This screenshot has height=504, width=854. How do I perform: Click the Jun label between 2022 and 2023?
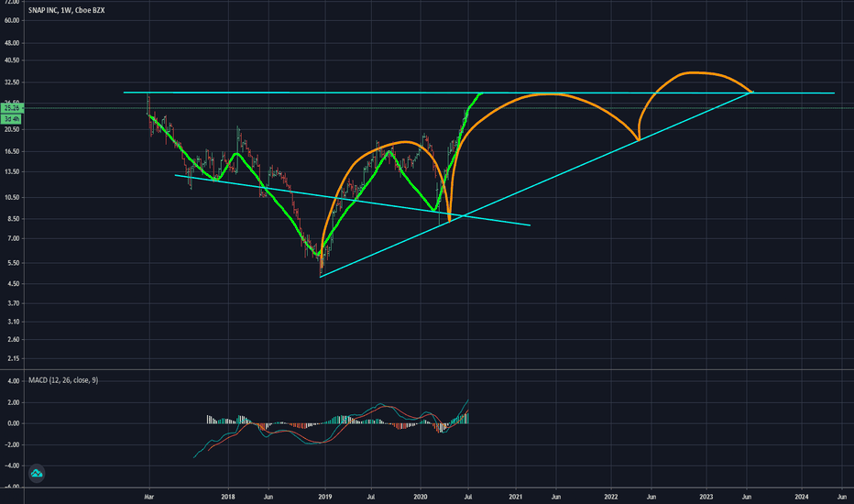[651, 497]
